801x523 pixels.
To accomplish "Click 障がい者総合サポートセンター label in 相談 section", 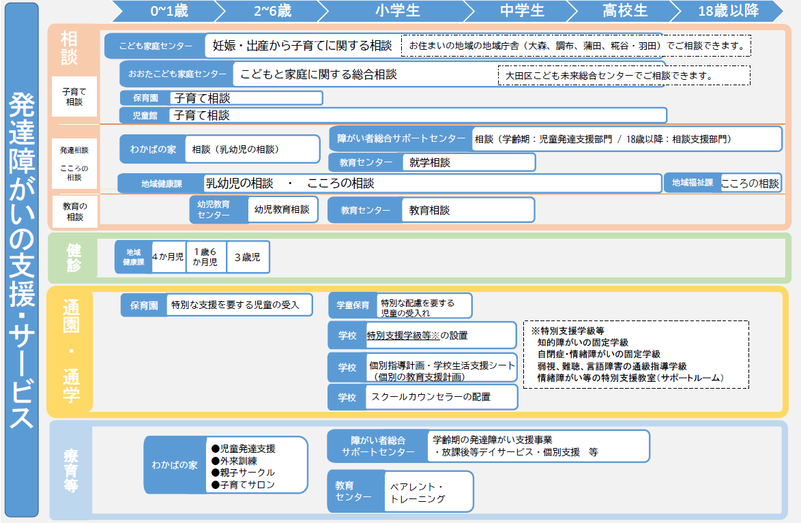I will click(401, 138).
